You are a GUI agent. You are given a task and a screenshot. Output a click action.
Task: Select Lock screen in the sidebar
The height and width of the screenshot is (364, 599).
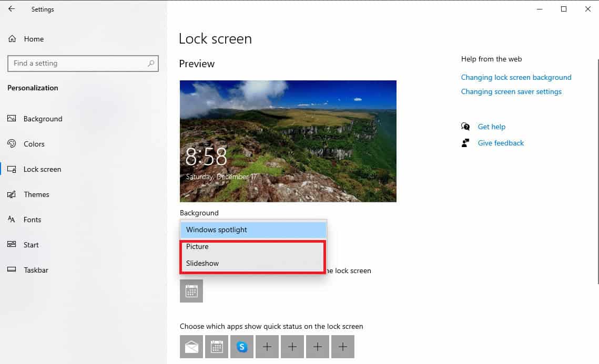[34, 169]
